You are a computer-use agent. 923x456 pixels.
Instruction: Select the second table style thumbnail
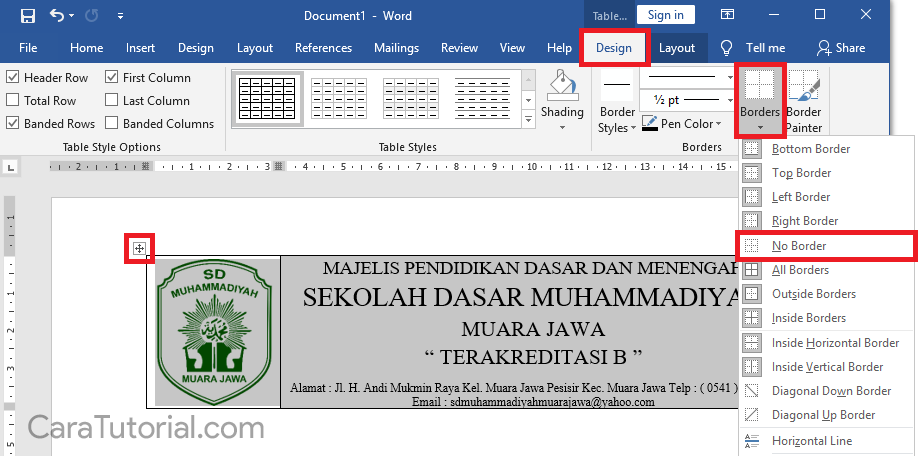click(x=339, y=98)
